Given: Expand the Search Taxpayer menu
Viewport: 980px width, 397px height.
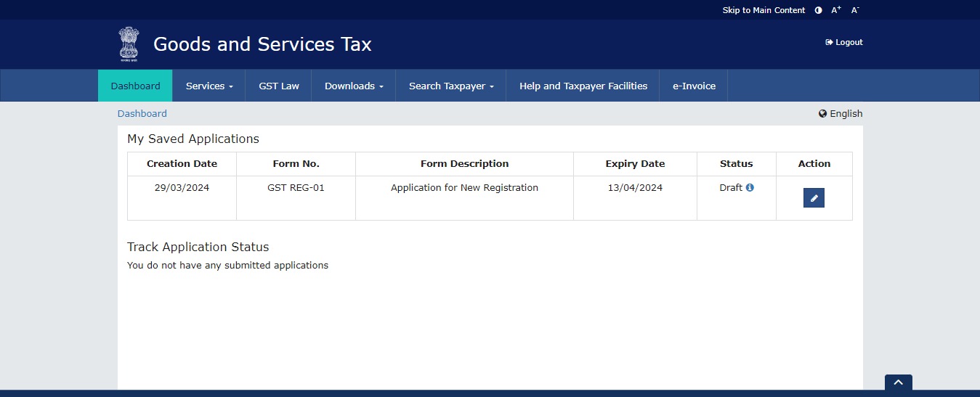Looking at the screenshot, I should coord(451,86).
